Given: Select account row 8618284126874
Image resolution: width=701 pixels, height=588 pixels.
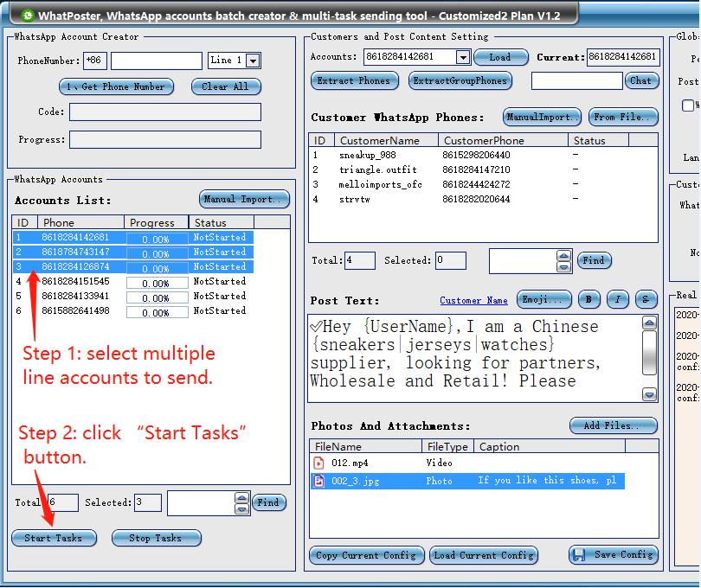Looking at the screenshot, I should (x=133, y=266).
